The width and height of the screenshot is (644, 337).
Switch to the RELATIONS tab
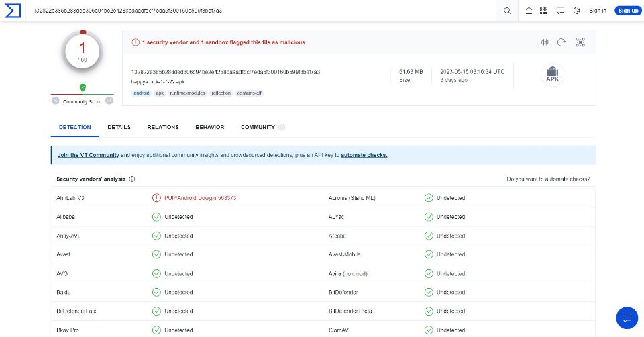pos(163,127)
